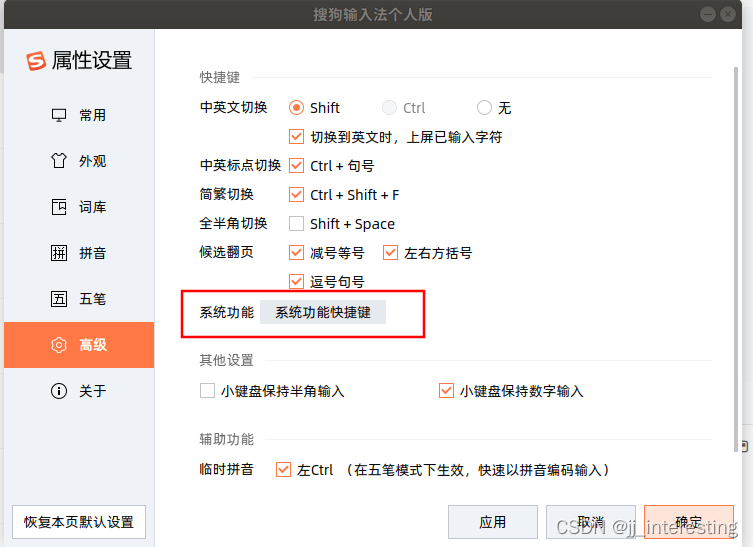Image resolution: width=753 pixels, height=547 pixels.
Task: Click the dictionary icon beside 词库
Action: [59, 207]
